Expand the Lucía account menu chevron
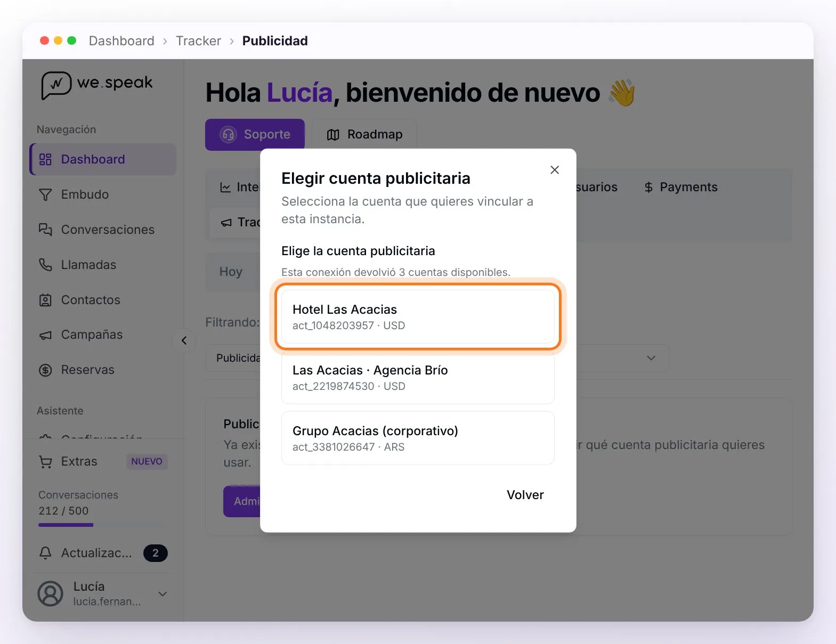836x644 pixels. tap(163, 594)
